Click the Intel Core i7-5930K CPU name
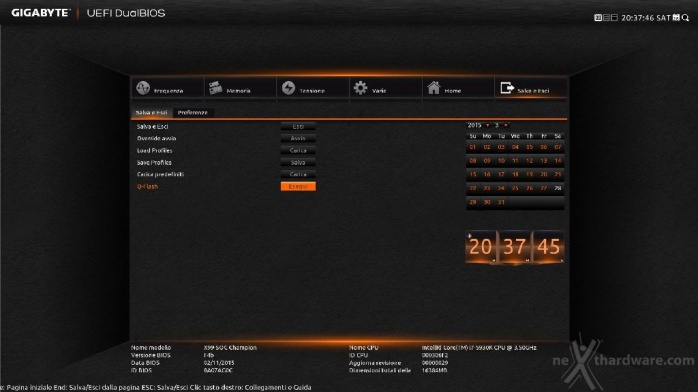 (x=479, y=348)
